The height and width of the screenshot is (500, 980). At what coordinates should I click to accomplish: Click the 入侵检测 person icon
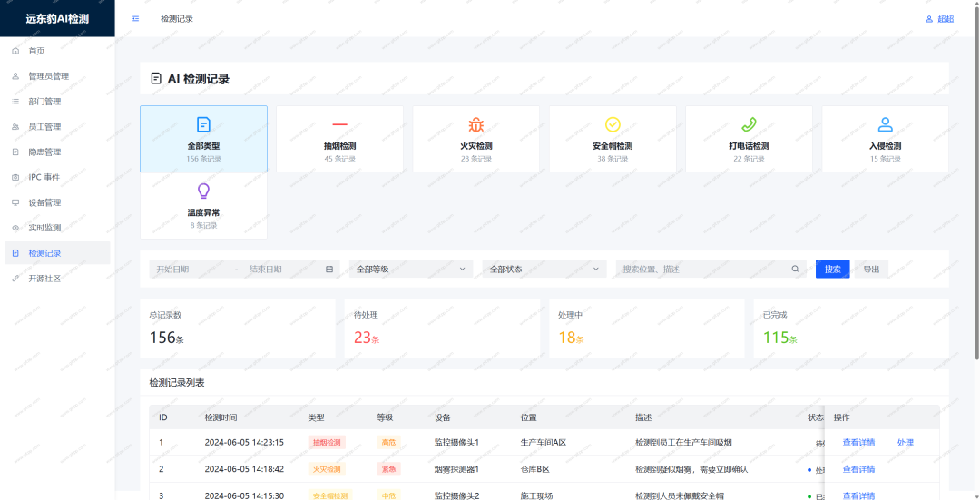coord(885,124)
